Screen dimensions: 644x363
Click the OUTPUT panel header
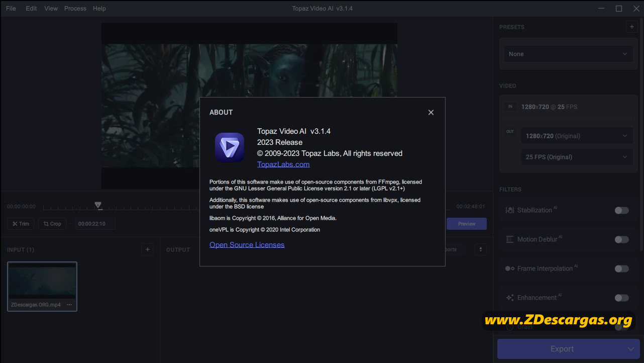tap(178, 250)
